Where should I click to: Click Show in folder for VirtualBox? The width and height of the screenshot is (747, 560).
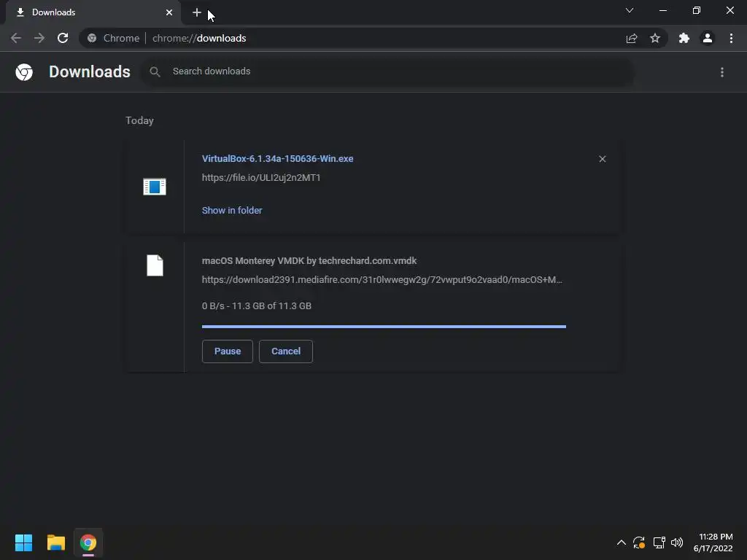click(232, 211)
